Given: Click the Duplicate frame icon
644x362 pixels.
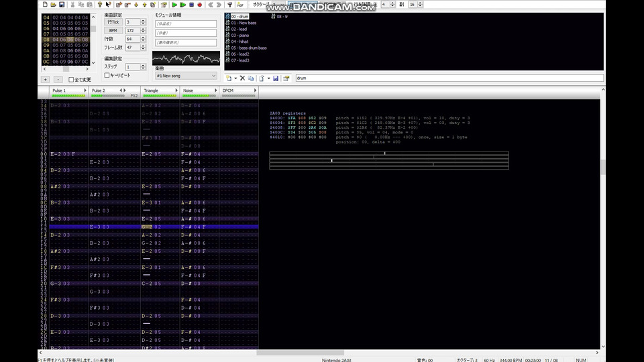Looking at the screenshot, I should tap(153, 5).
